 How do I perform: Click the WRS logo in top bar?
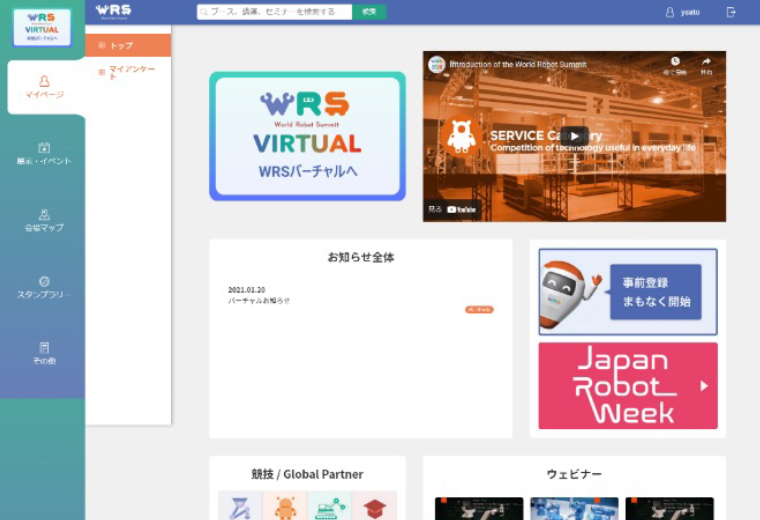click(113, 11)
